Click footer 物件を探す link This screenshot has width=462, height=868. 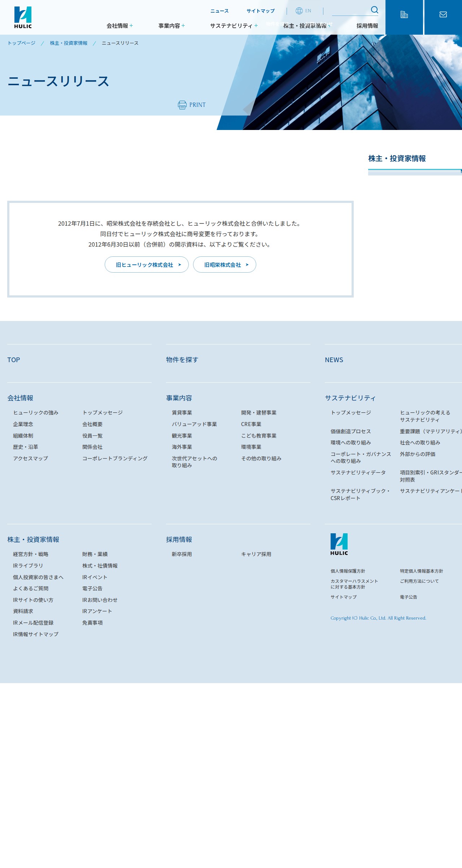click(182, 360)
